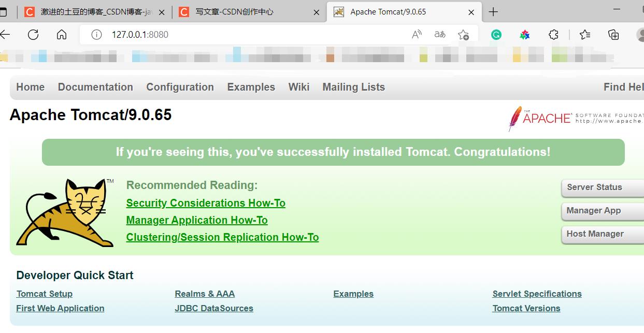Click the Recommended Reading heading
The width and height of the screenshot is (644, 333).
[192, 185]
